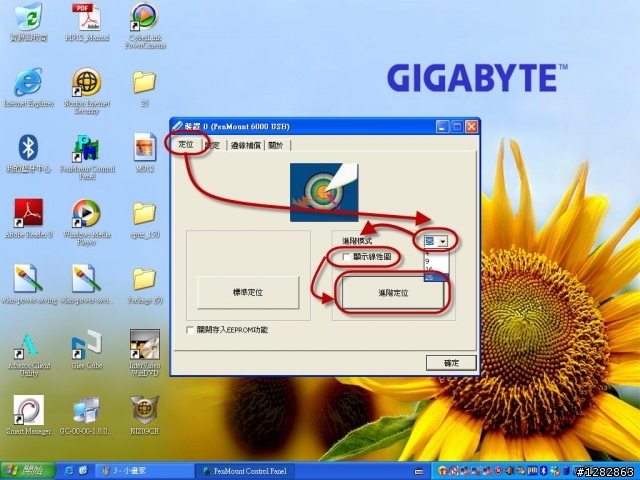Switch to the '3 - 小畫家' taskbar button

pos(145,471)
